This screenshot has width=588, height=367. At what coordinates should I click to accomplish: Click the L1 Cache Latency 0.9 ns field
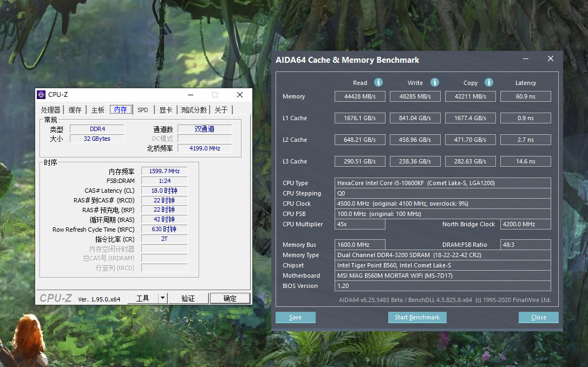point(526,118)
